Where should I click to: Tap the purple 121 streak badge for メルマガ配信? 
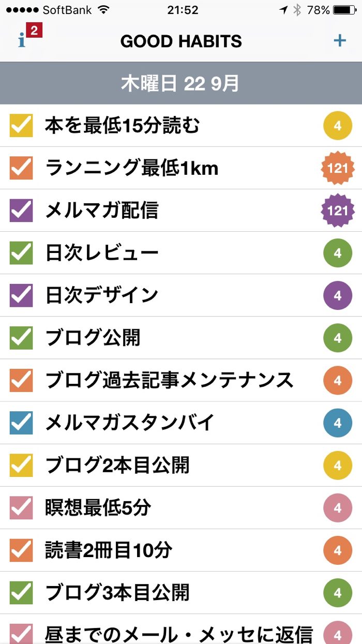pos(338,211)
